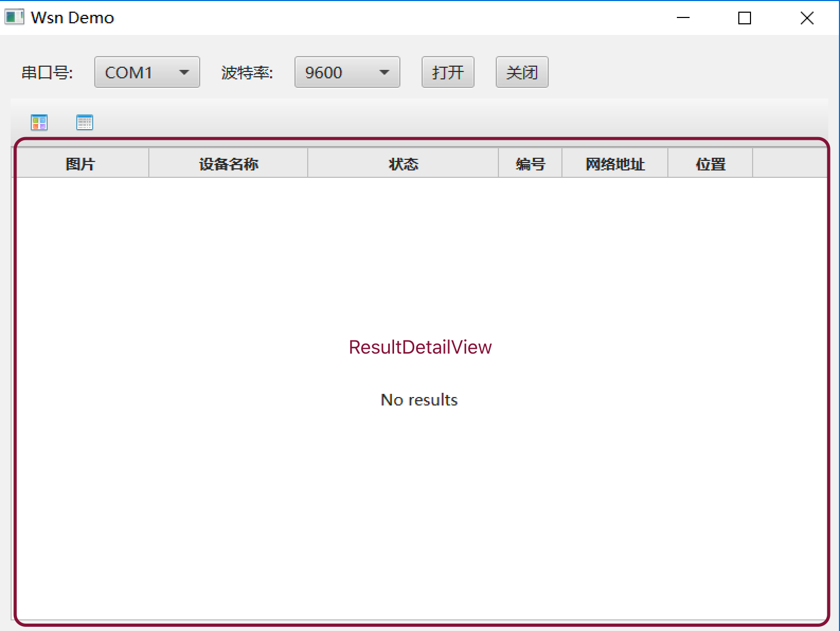
Task: Switch to the detail list view
Action: click(85, 122)
